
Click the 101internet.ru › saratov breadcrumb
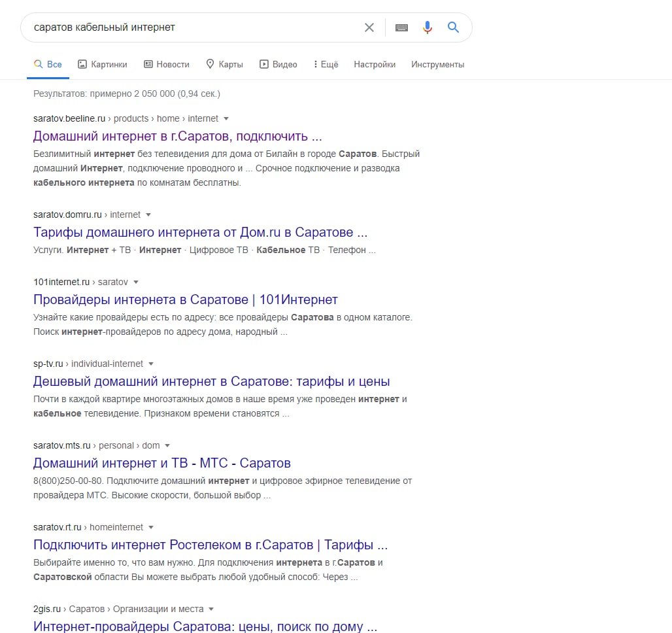pos(80,282)
